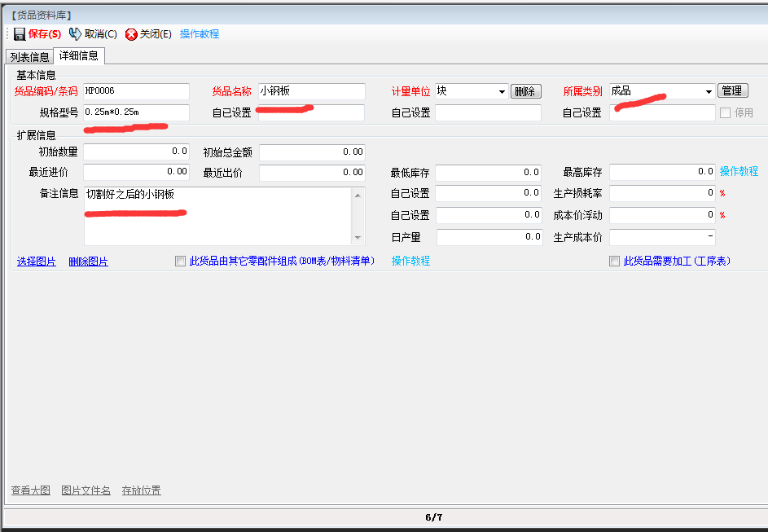Screen dimensions: 768x532
Task: Click the 删除图片 delete image link
Action: (x=88, y=262)
